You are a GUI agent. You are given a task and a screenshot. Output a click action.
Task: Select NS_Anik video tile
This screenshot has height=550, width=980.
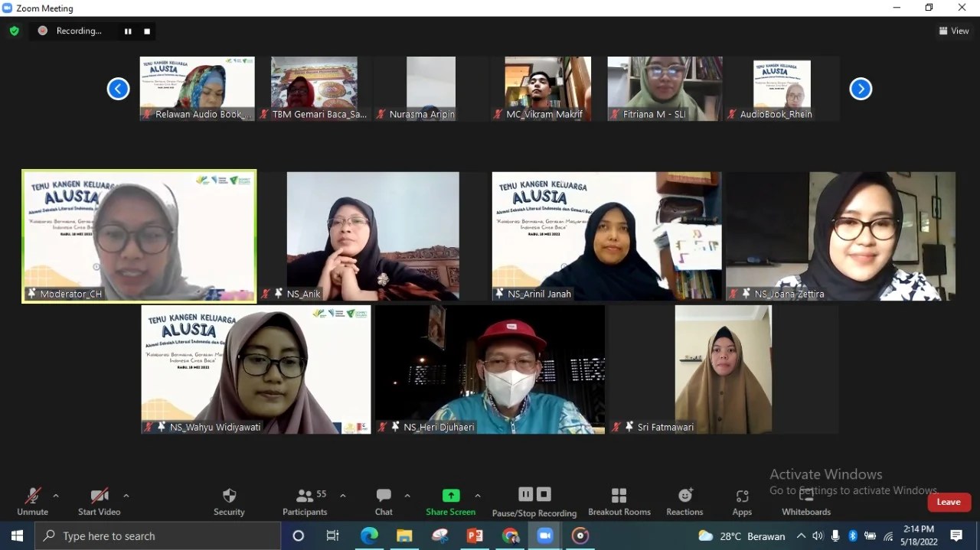coord(373,236)
